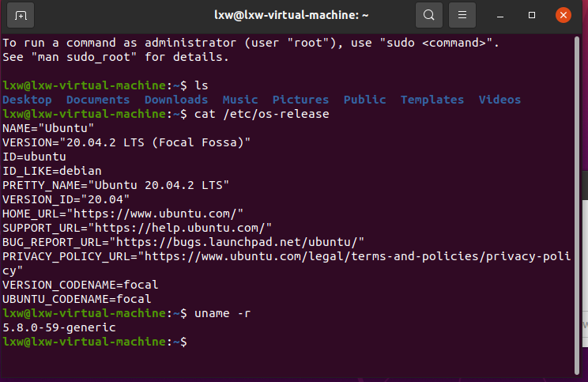Click the NAME="Ubuntu" line
Image resolution: width=588 pixels, height=382 pixels.
click(x=48, y=128)
